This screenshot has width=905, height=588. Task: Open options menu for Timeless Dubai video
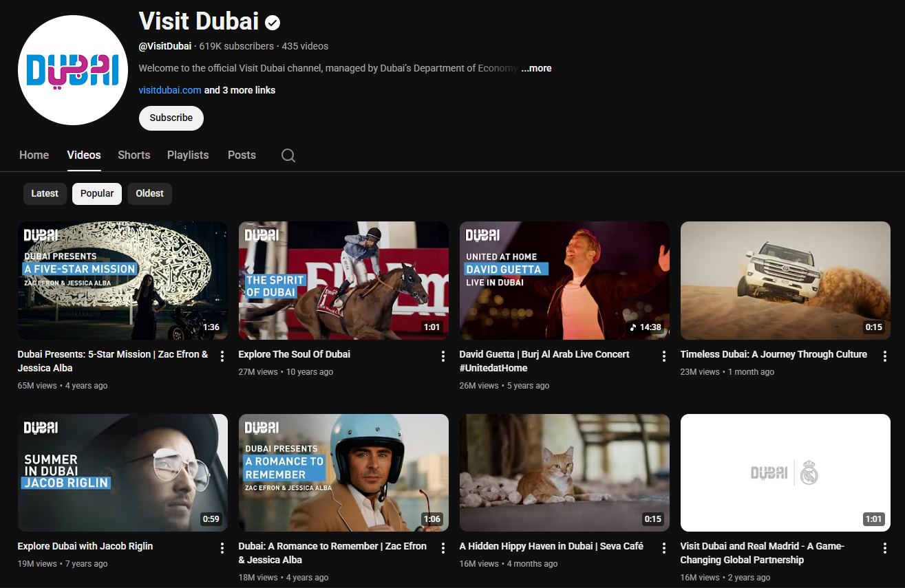(885, 356)
